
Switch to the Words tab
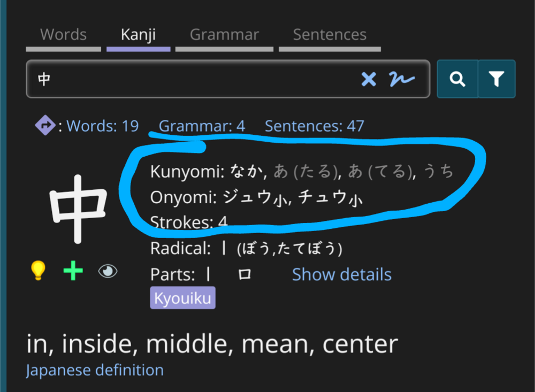[x=63, y=35]
